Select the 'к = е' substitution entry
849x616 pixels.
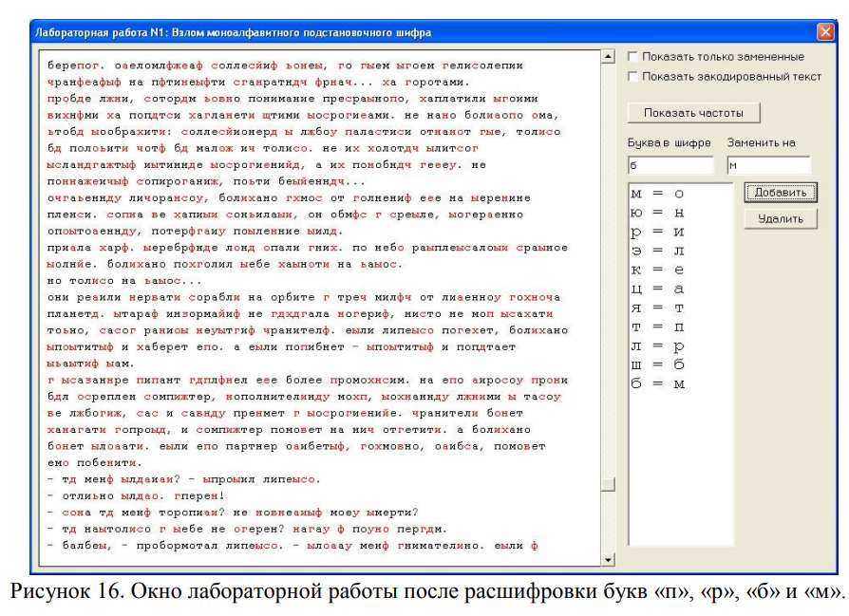(x=657, y=271)
